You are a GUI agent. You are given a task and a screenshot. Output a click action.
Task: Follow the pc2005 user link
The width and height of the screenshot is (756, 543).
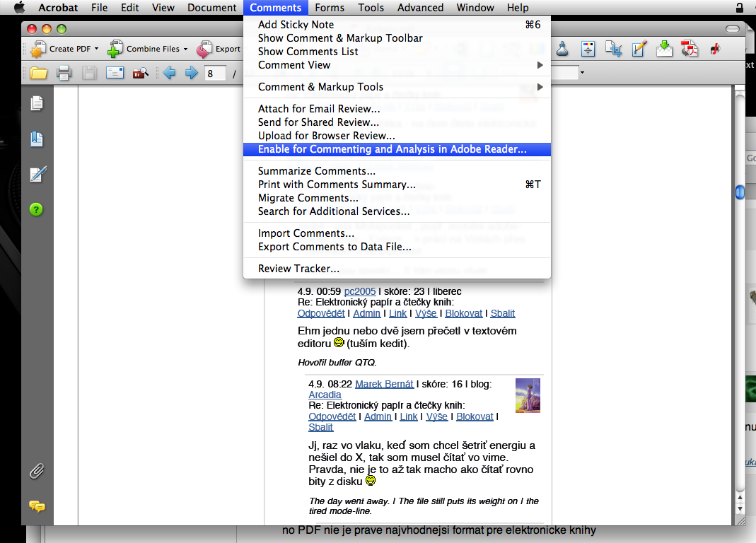(x=360, y=292)
